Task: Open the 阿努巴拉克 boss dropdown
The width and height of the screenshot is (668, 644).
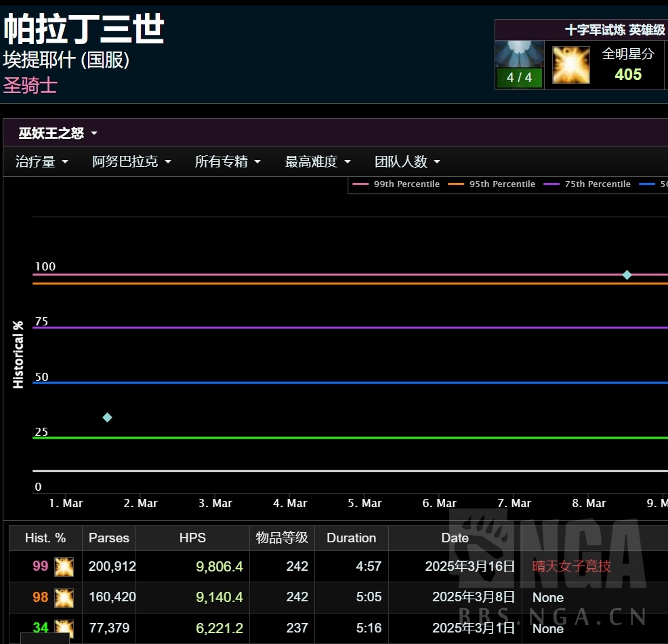Action: (131, 162)
